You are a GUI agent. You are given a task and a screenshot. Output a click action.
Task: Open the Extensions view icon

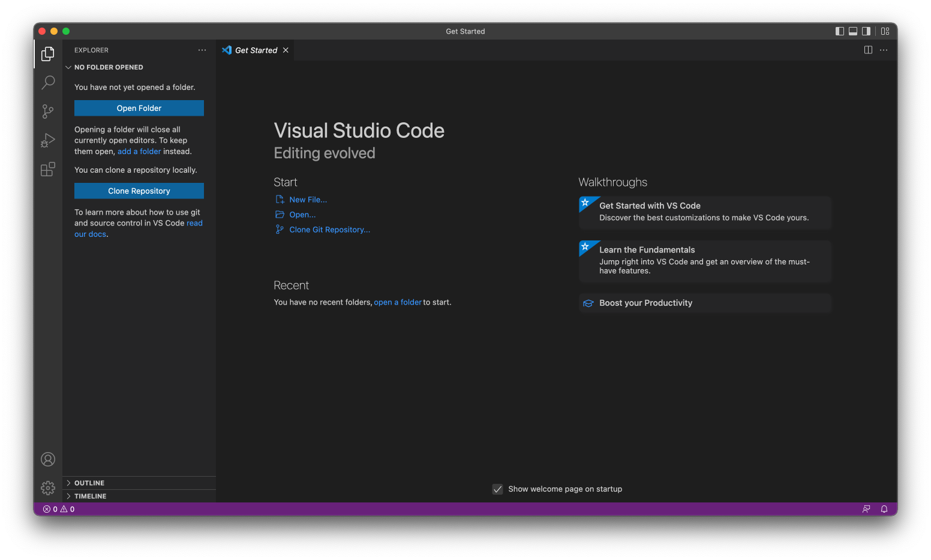coord(48,169)
